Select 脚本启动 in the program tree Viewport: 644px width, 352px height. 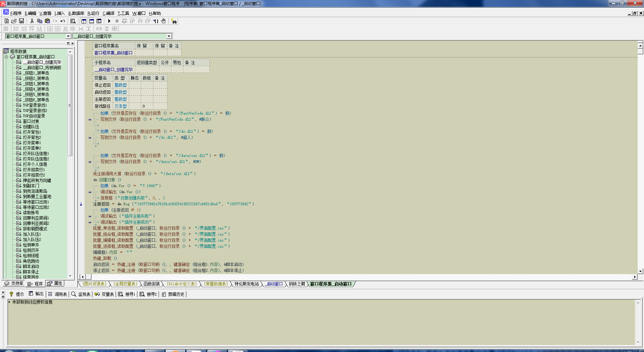pos(31,266)
